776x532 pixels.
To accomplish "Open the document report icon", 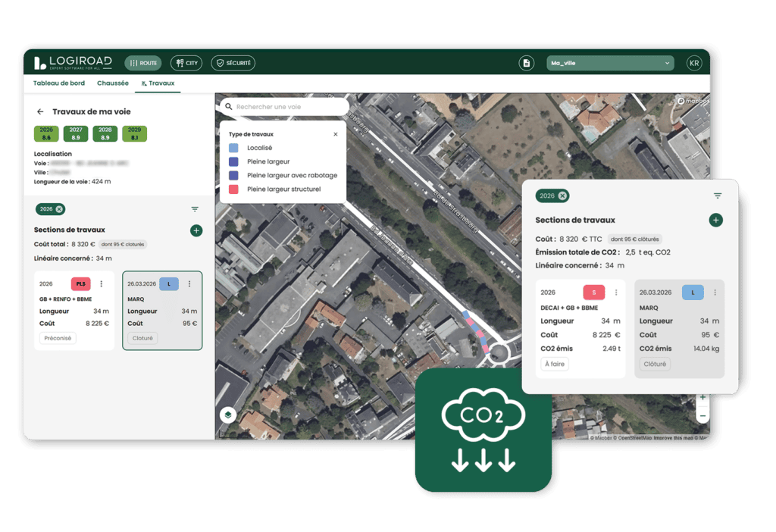I will pyautogui.click(x=527, y=64).
